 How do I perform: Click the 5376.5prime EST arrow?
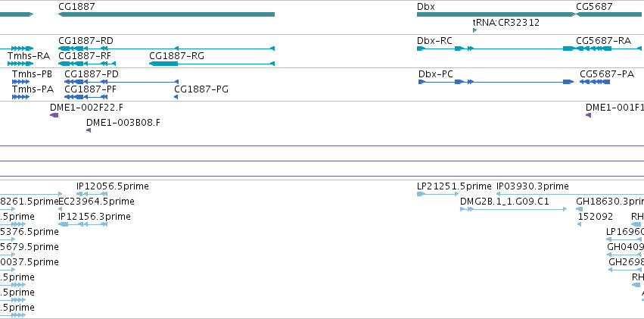pyautogui.click(x=8, y=239)
